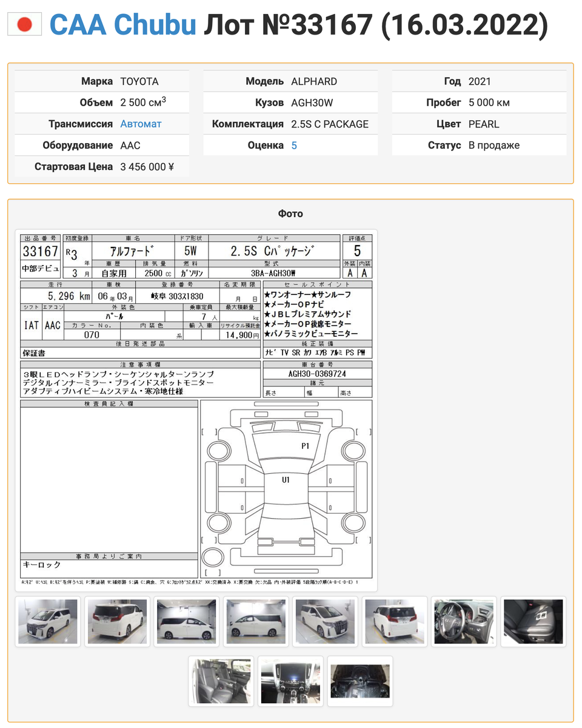Open side profile photo with nose pointing left
This screenshot has width=582, height=728.
point(256,621)
